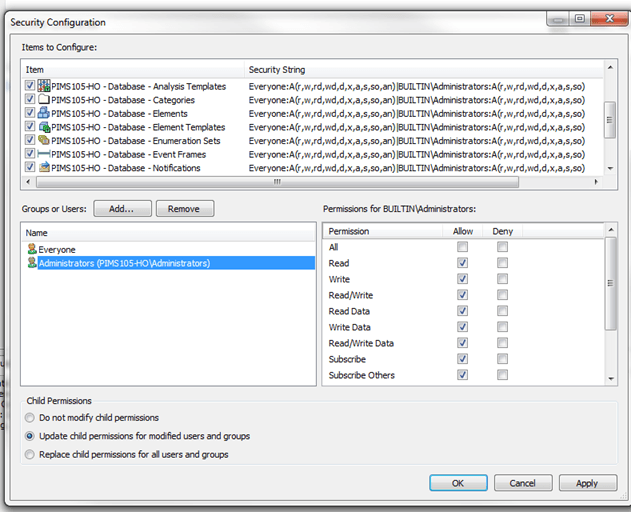This screenshot has width=631, height=512.
Task: Uncheck the Notifications item checkbox
Action: tap(30, 167)
